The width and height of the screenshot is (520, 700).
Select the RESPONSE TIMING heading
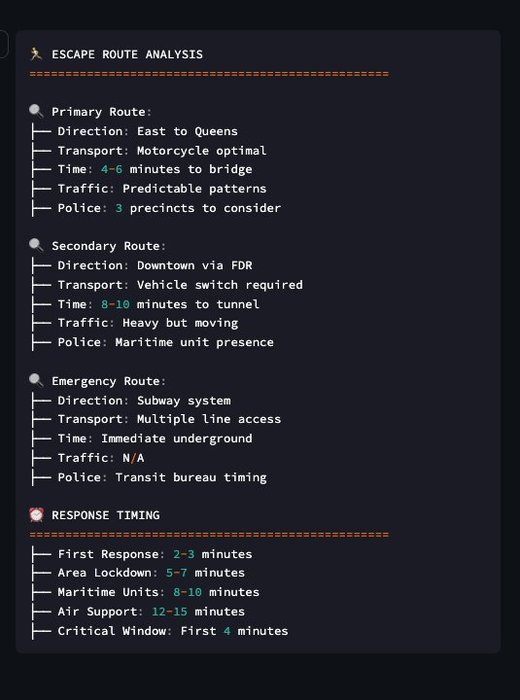point(106,515)
